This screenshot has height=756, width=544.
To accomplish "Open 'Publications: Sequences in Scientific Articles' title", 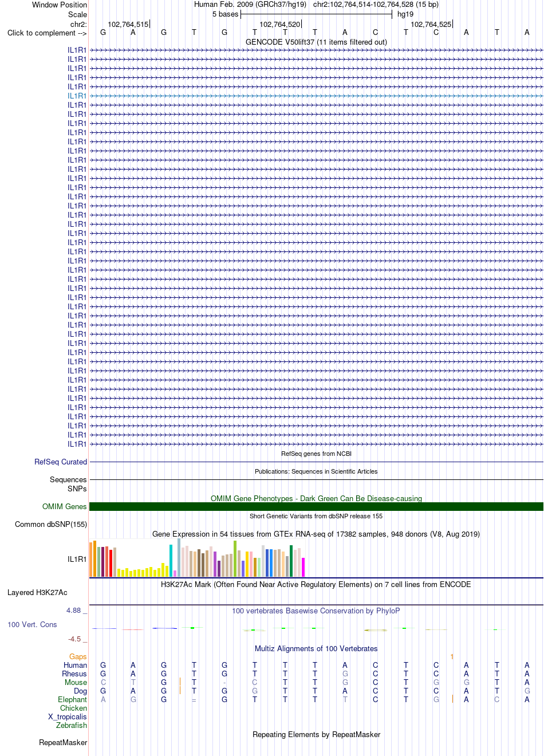I will (x=316, y=471).
